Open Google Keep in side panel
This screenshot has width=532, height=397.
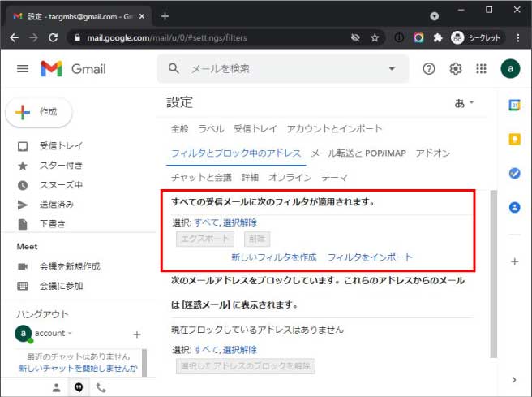pyautogui.click(x=514, y=139)
